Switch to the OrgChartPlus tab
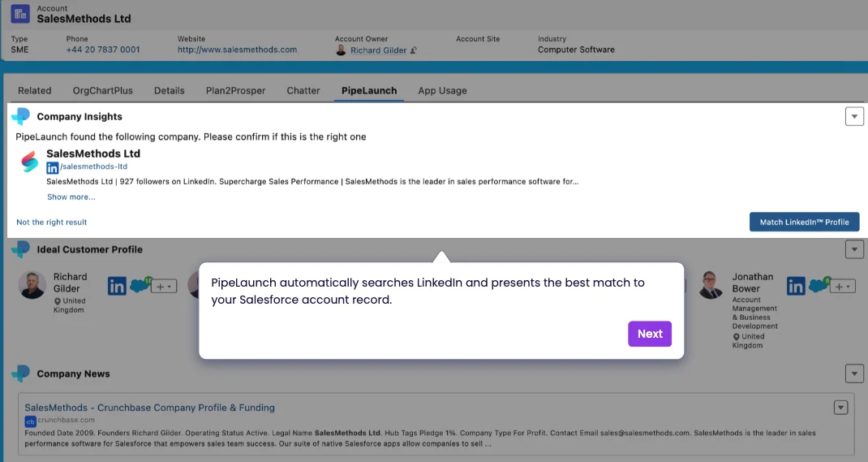868x462 pixels. [x=102, y=91]
